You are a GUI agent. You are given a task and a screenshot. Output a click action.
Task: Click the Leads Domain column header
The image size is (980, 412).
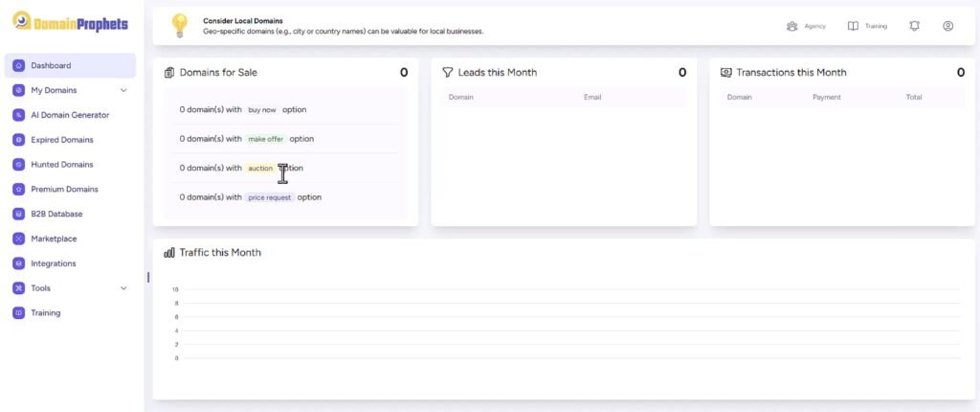click(x=461, y=98)
